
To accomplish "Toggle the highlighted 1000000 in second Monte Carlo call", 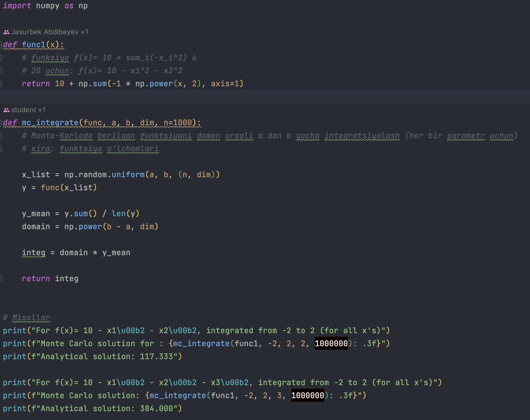I will tap(307, 395).
